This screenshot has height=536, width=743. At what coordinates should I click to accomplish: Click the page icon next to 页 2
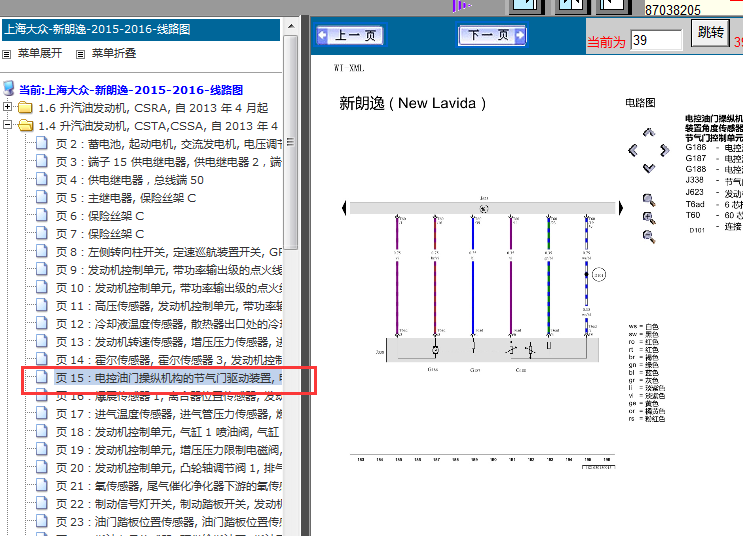click(42, 143)
